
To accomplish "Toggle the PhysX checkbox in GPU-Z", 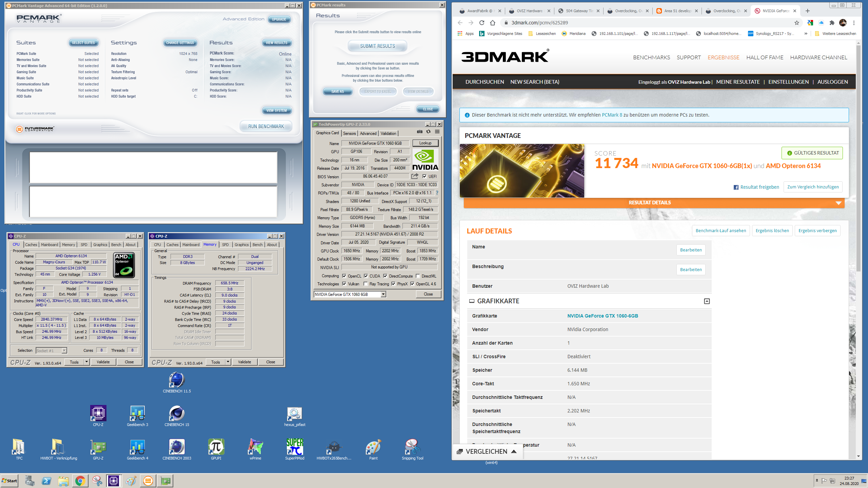I will point(393,284).
